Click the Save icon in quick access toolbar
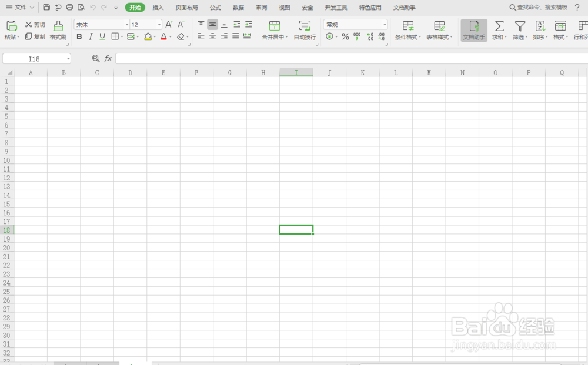 (46, 7)
